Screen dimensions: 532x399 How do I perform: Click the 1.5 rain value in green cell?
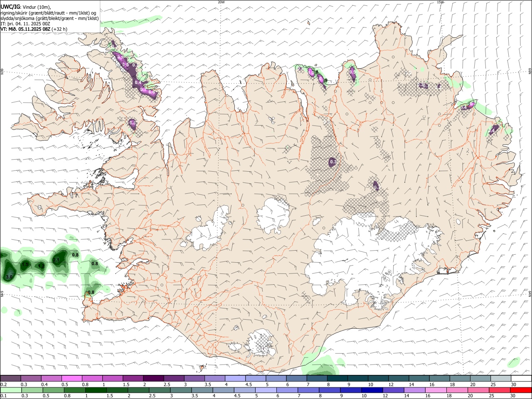[25, 264]
